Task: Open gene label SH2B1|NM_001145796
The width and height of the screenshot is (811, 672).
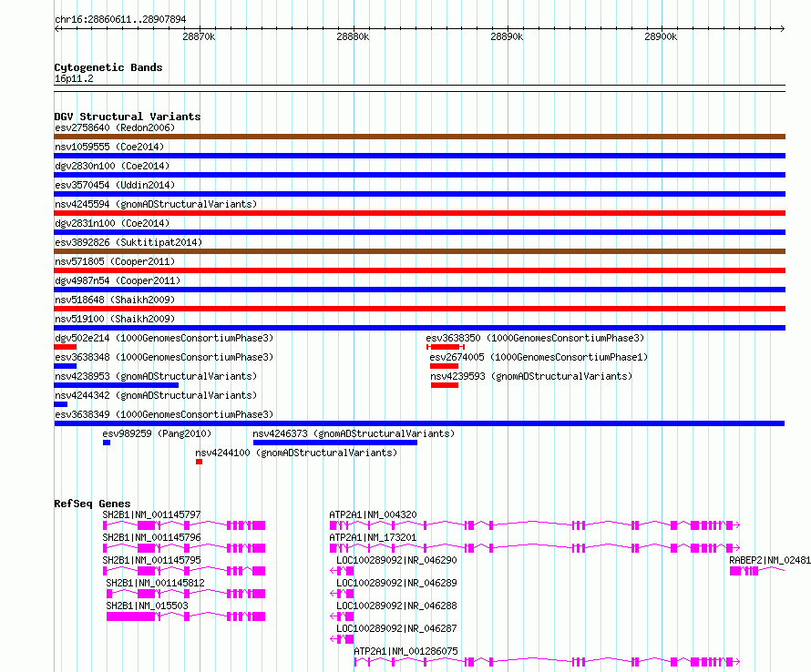Action: tap(151, 537)
